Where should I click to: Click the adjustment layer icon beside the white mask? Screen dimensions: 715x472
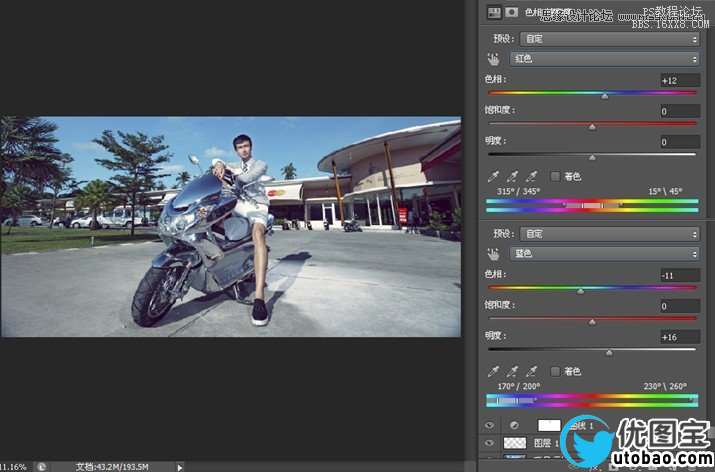[x=514, y=425]
